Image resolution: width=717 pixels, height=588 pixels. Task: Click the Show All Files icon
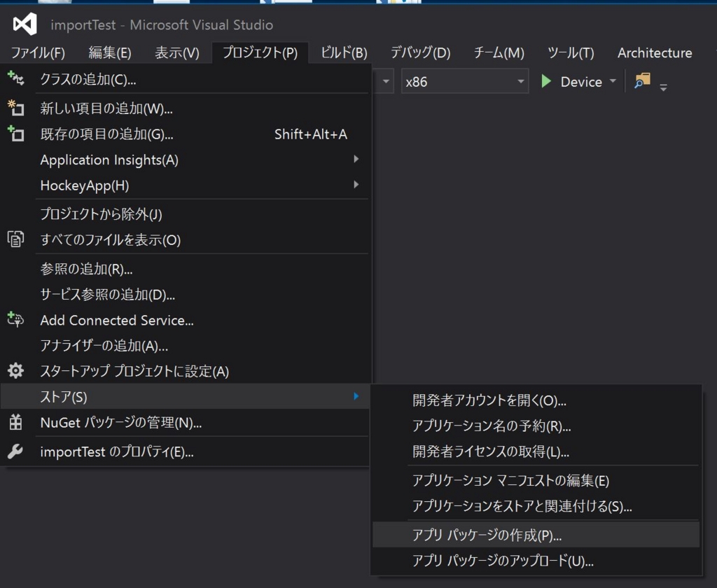[x=15, y=239]
